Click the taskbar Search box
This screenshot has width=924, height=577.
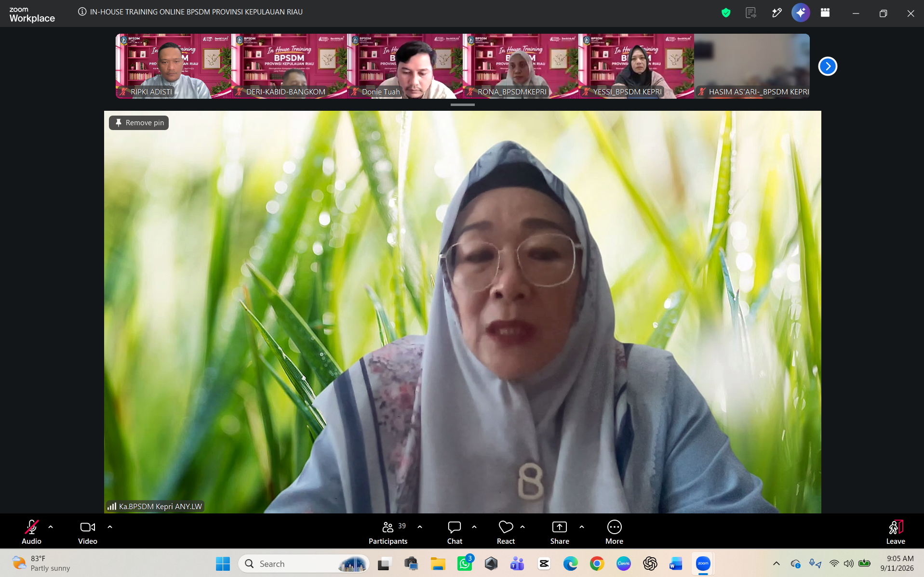click(x=304, y=564)
